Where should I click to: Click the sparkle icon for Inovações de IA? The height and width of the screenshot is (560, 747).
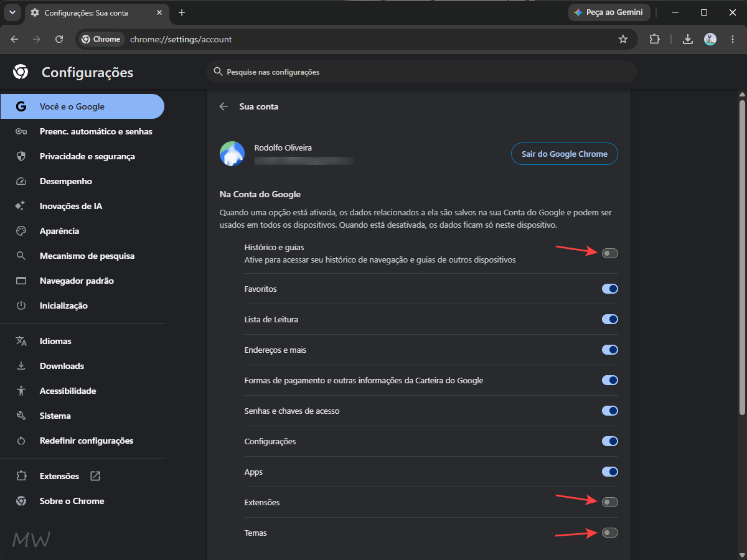pyautogui.click(x=21, y=206)
